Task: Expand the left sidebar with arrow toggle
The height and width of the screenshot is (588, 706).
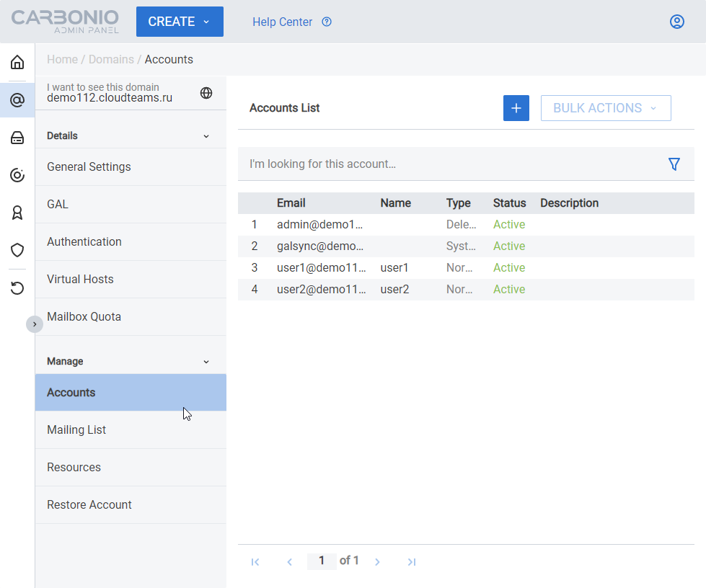Action: point(35,324)
